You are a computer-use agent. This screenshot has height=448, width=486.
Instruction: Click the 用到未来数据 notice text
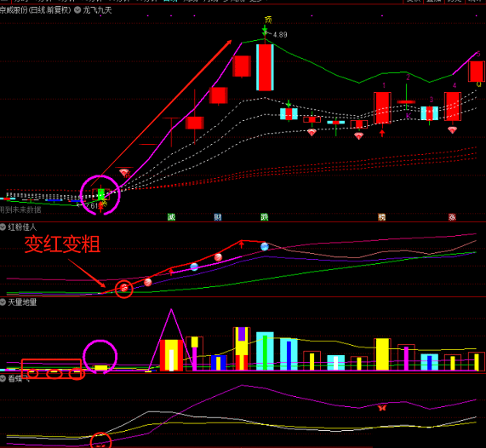click(x=20, y=210)
